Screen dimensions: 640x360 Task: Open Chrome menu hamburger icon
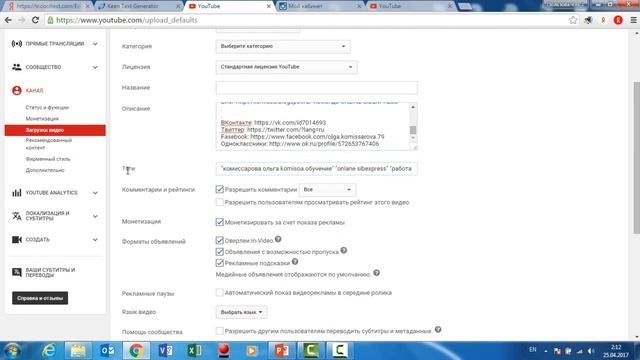point(633,20)
